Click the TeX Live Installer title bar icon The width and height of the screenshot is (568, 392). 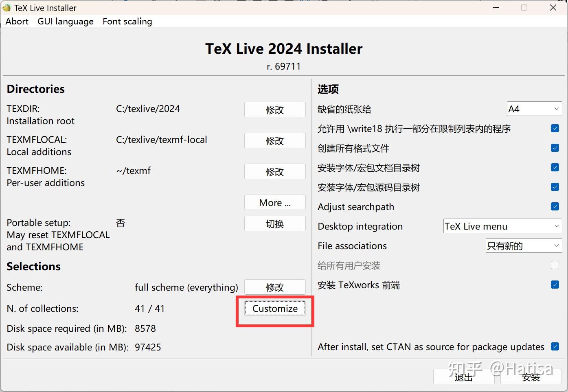click(7, 7)
